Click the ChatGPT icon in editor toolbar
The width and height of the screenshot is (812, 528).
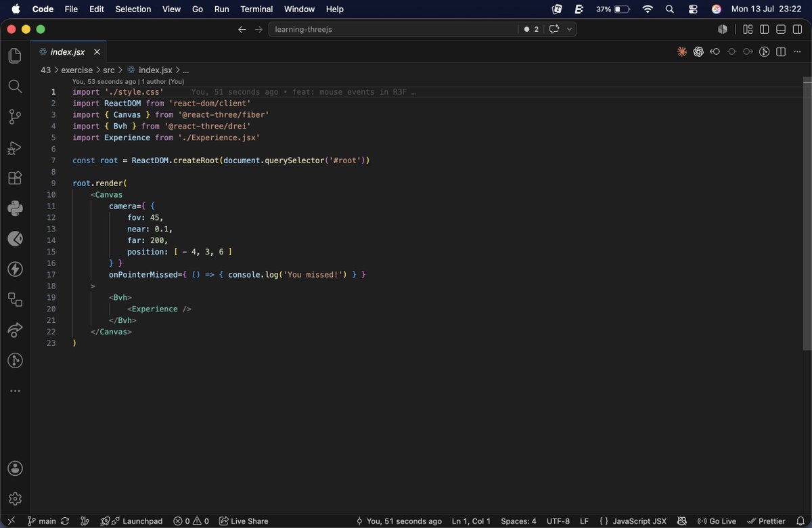click(x=698, y=51)
